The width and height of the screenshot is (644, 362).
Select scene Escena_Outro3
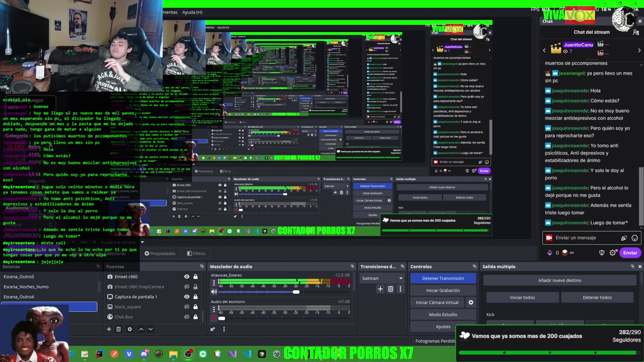click(x=49, y=277)
